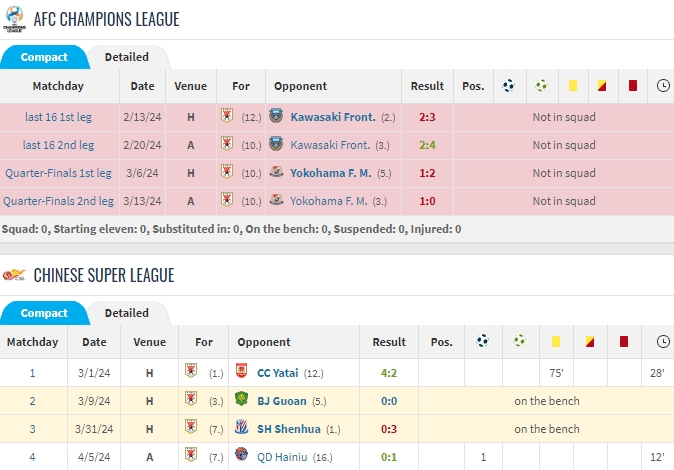Click the Kawasaki Frontale crest in first row
The width and height of the screenshot is (674, 470).
pyautogui.click(x=277, y=117)
